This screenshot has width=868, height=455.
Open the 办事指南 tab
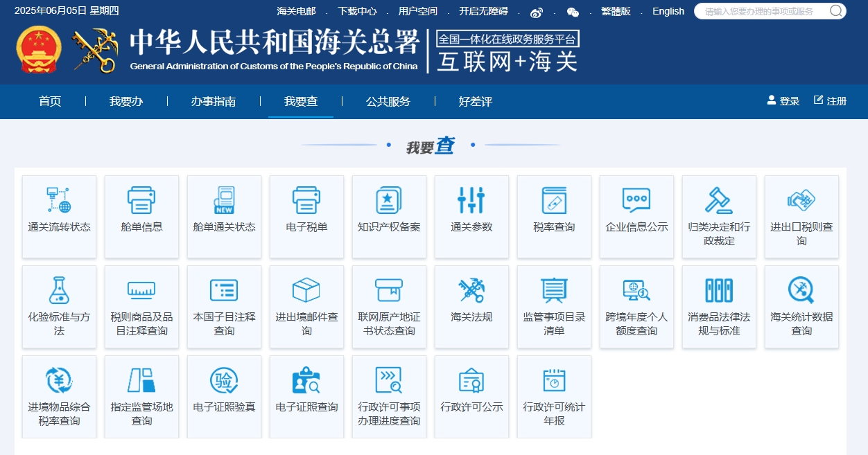(214, 101)
